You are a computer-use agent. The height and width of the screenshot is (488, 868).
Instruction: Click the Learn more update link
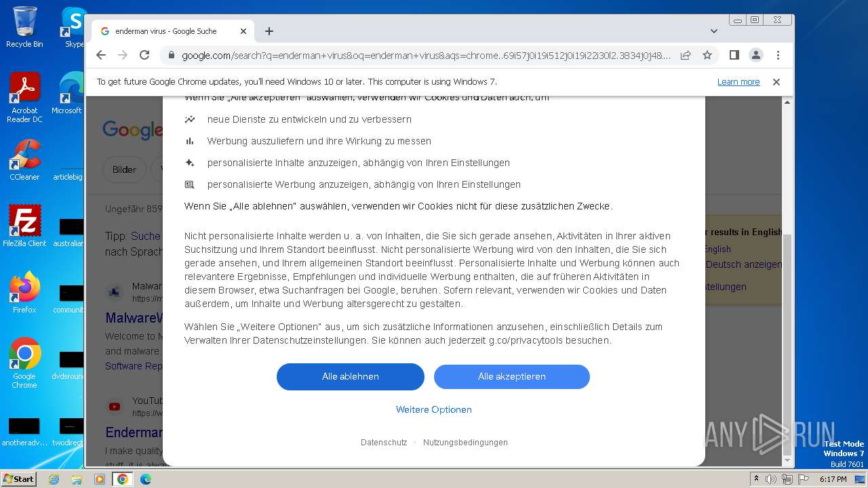[x=738, y=81]
